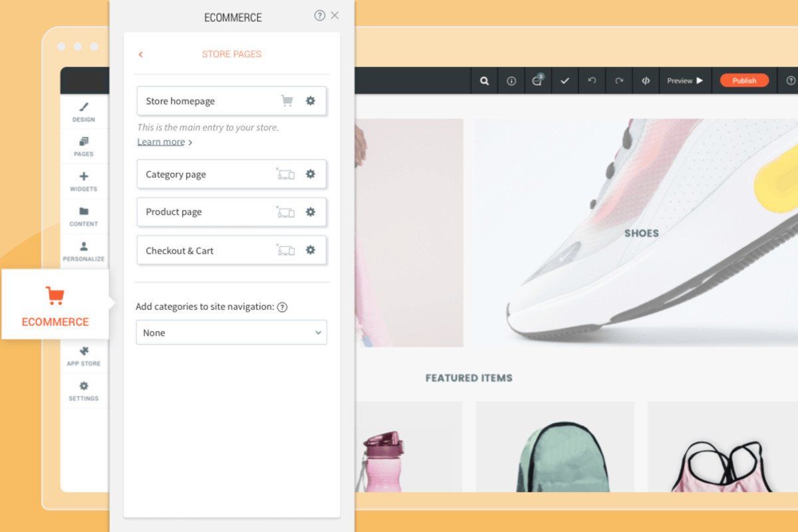
Task: Select the Product page row
Action: pos(231,212)
